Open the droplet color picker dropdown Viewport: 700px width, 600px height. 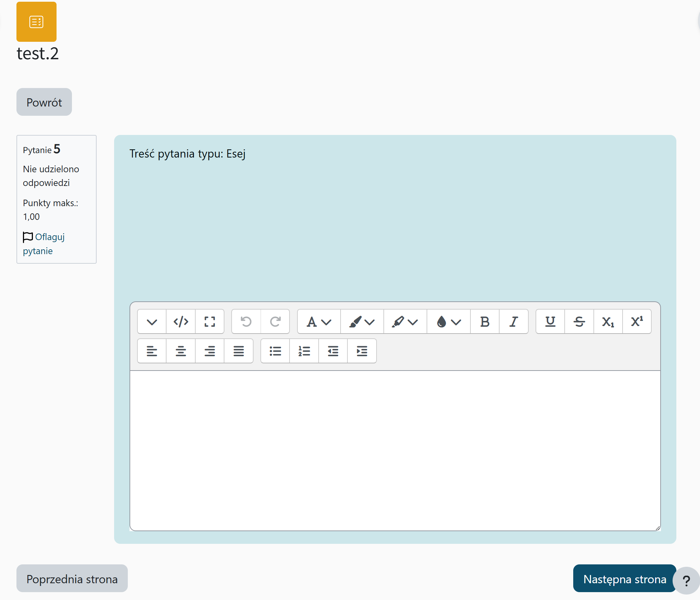click(x=448, y=322)
